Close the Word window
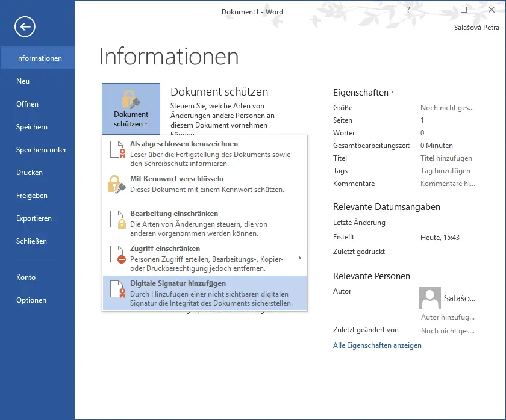Viewport: 506px width, 420px height. pos(492,10)
